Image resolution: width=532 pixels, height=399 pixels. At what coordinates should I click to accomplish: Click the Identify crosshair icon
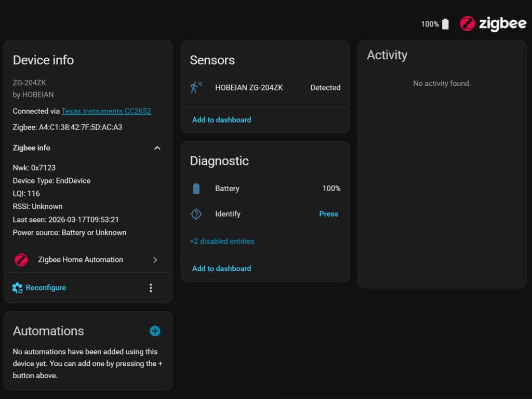coord(196,214)
